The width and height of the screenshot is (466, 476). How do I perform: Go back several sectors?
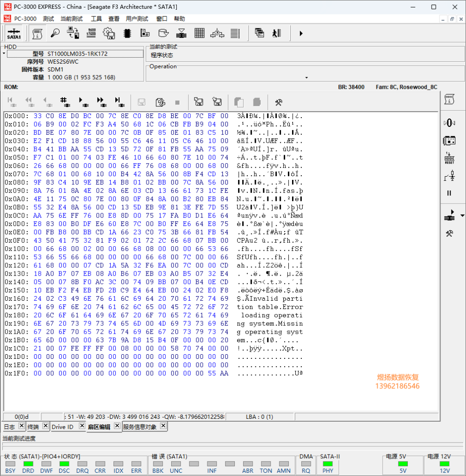point(29,102)
